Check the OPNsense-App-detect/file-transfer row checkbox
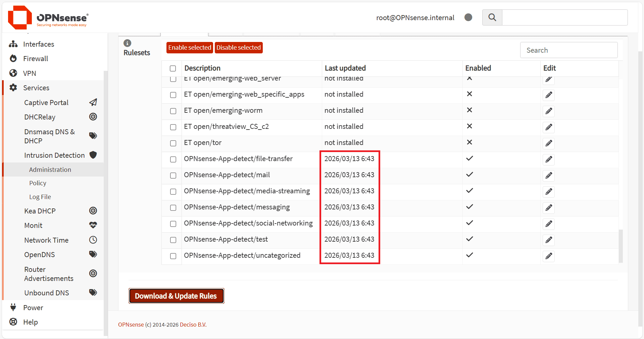Screen dimensions: 644x339 tap(173, 159)
